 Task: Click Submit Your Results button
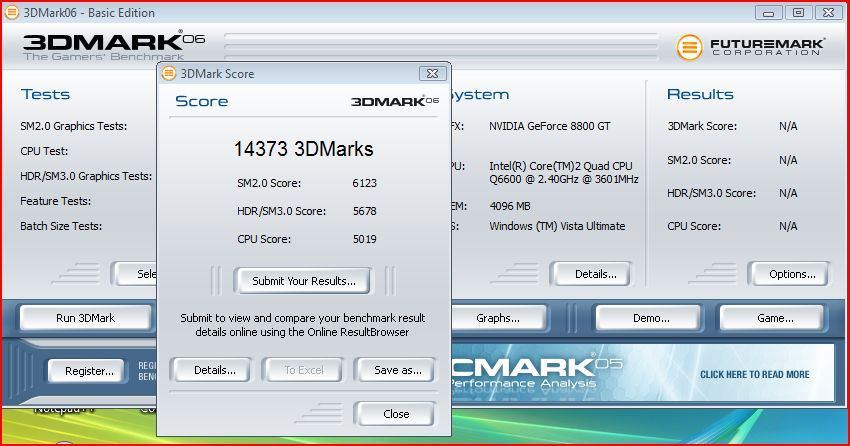click(302, 281)
